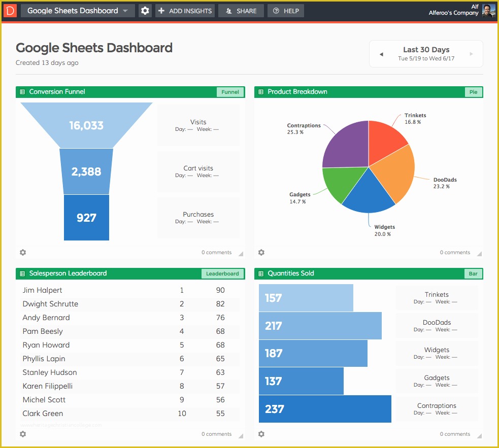The height and width of the screenshot is (448, 499).
Task: Click the Quantities Sold table icon
Action: (x=261, y=273)
